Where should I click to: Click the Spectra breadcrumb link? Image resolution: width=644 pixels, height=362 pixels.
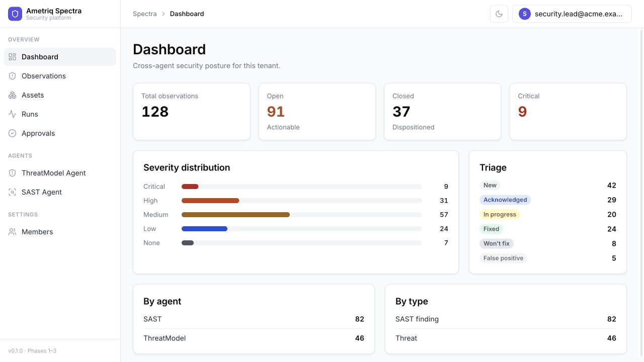coord(145,14)
